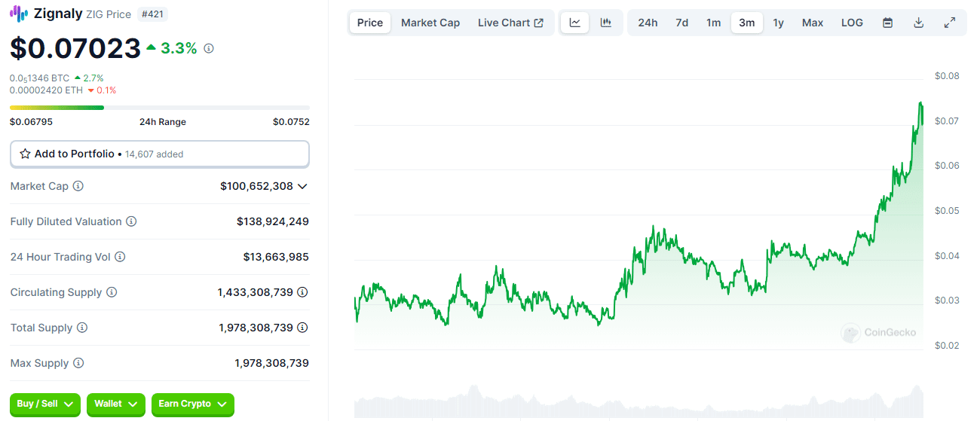Select the 1y time range
Viewport: 980px width, 421px height.
pyautogui.click(x=779, y=23)
